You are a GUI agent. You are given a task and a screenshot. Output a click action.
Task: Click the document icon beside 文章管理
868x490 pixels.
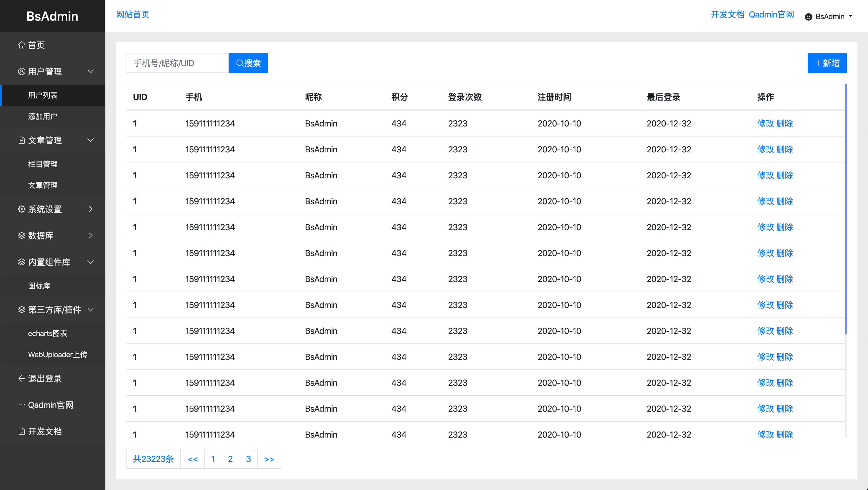(x=21, y=140)
